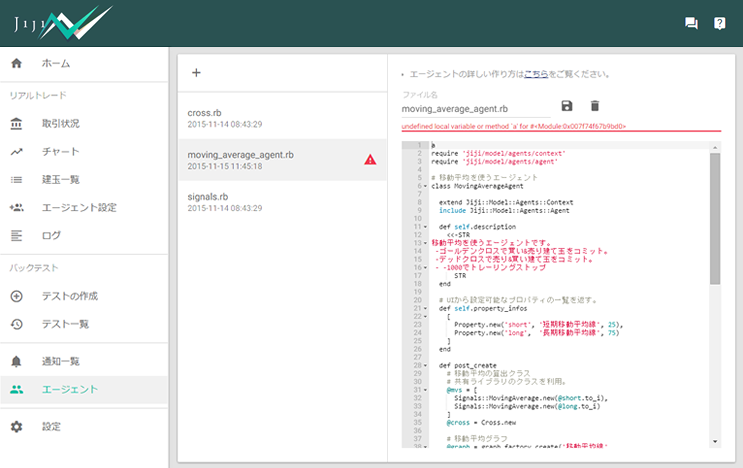743x468 pixels.
Task: Delete the file with trash icon
Action: [595, 106]
